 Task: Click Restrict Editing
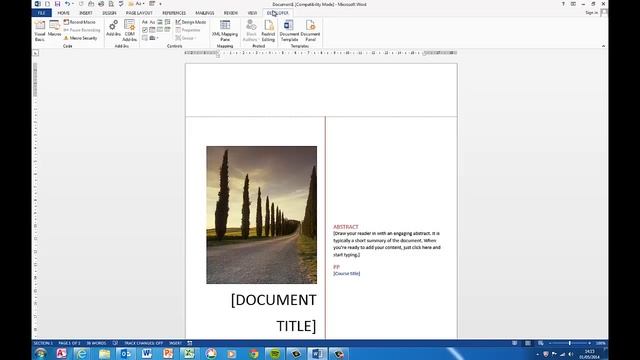tap(268, 31)
